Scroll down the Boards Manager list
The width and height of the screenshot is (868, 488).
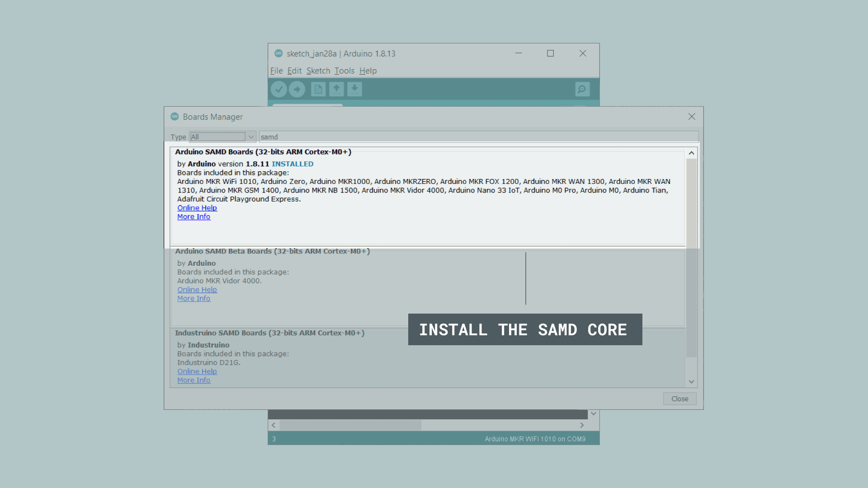click(x=691, y=381)
